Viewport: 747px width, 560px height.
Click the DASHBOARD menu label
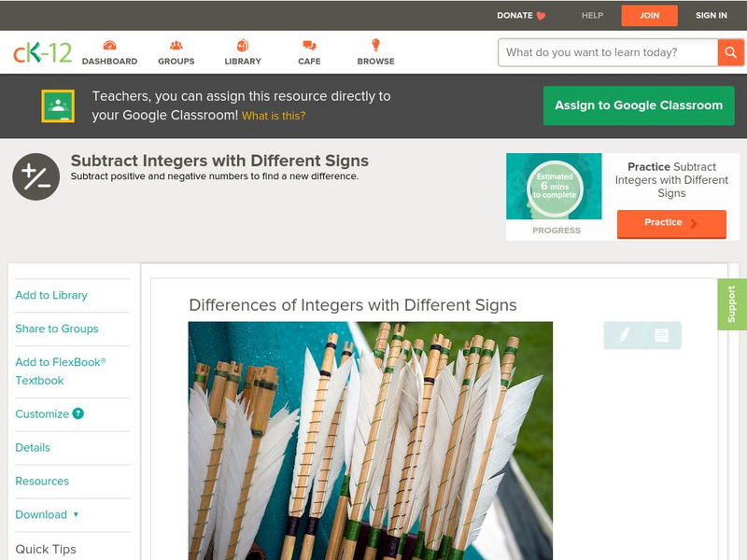pos(109,62)
